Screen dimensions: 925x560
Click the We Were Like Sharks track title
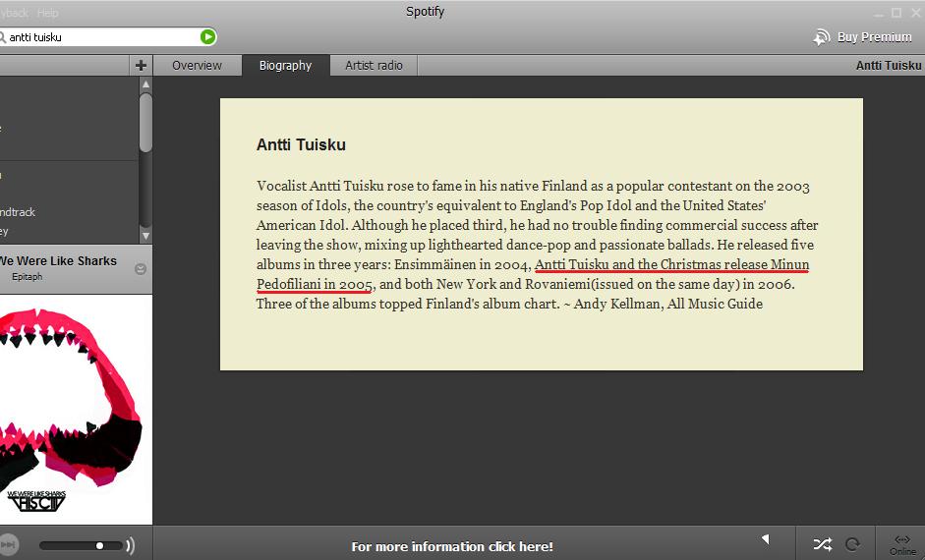point(58,260)
